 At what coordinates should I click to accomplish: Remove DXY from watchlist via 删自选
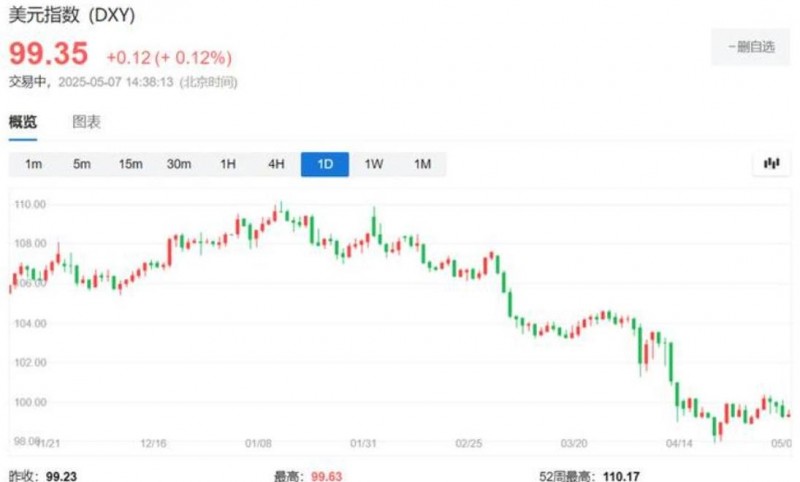751,47
